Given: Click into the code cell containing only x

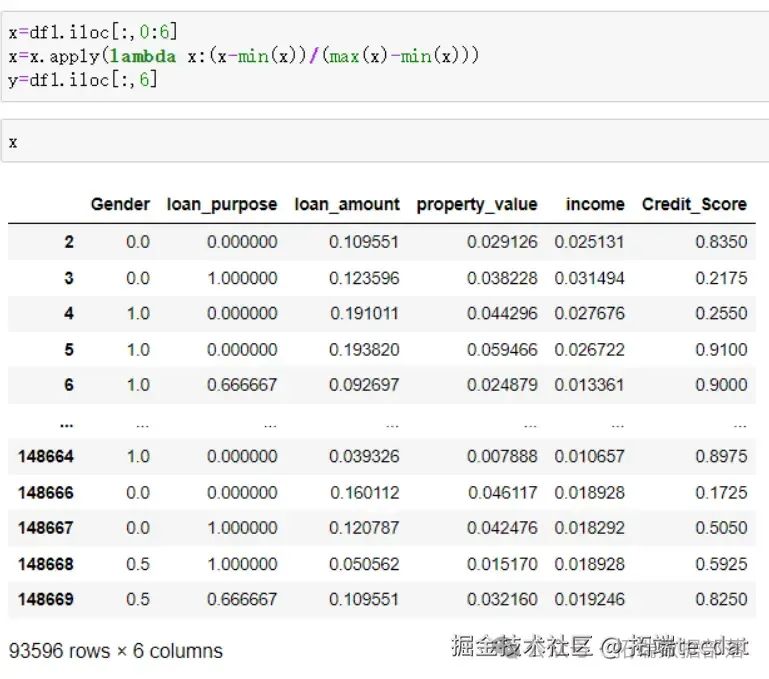Looking at the screenshot, I should tap(385, 141).
